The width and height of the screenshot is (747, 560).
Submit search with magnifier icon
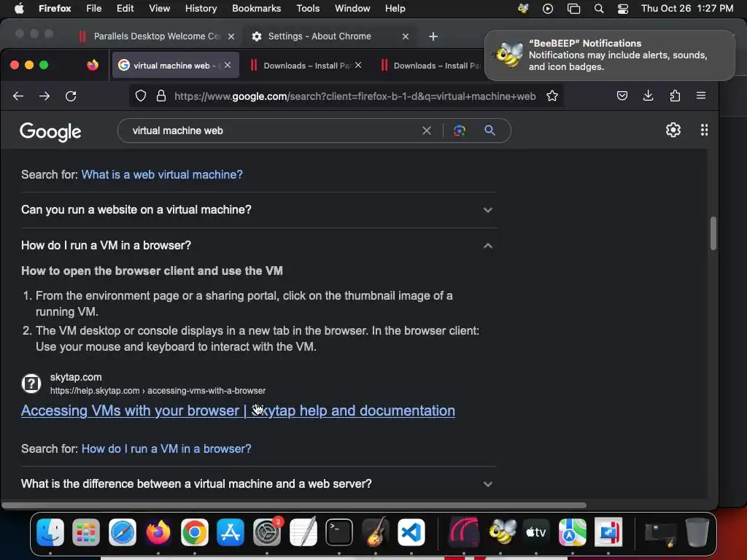tap(489, 131)
